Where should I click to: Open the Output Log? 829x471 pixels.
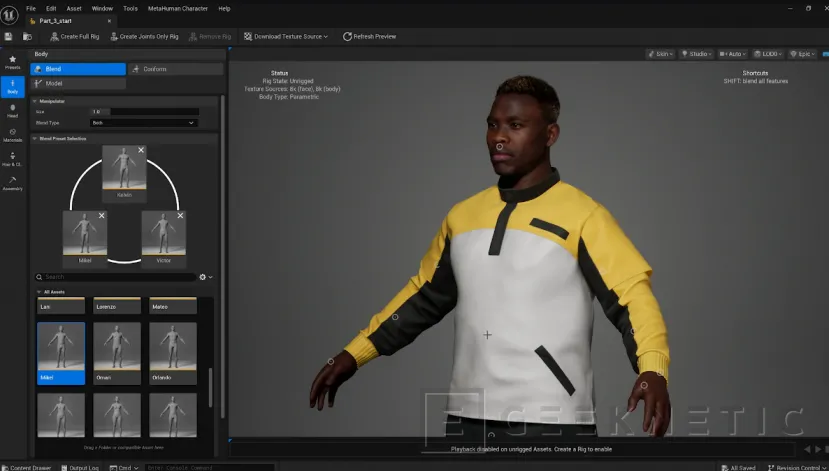pyautogui.click(x=80, y=468)
